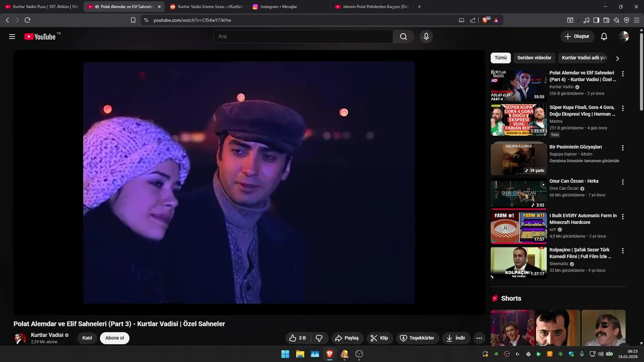The image size is (644, 362).
Task: Toggle the browser sidebar panel icon
Action: [596, 20]
